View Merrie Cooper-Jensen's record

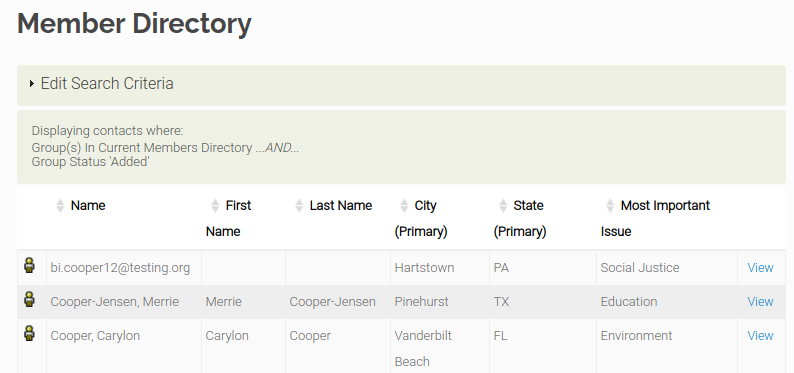tap(760, 302)
